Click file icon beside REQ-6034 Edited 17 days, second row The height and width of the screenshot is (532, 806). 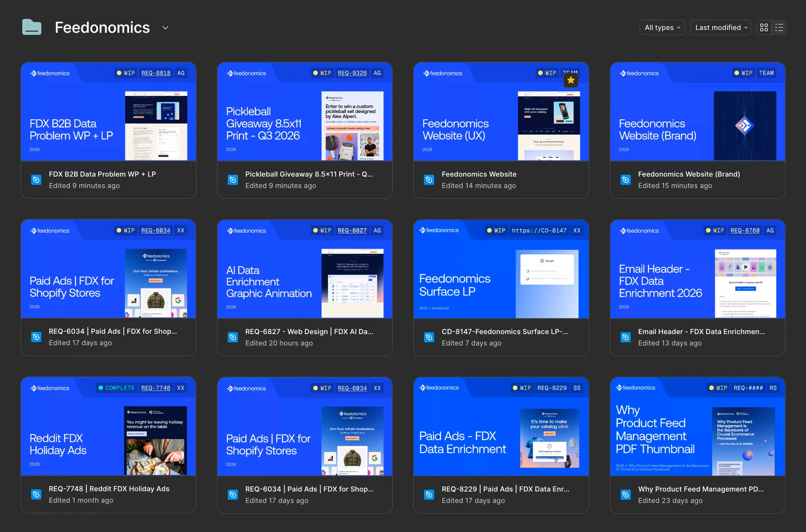(36, 337)
